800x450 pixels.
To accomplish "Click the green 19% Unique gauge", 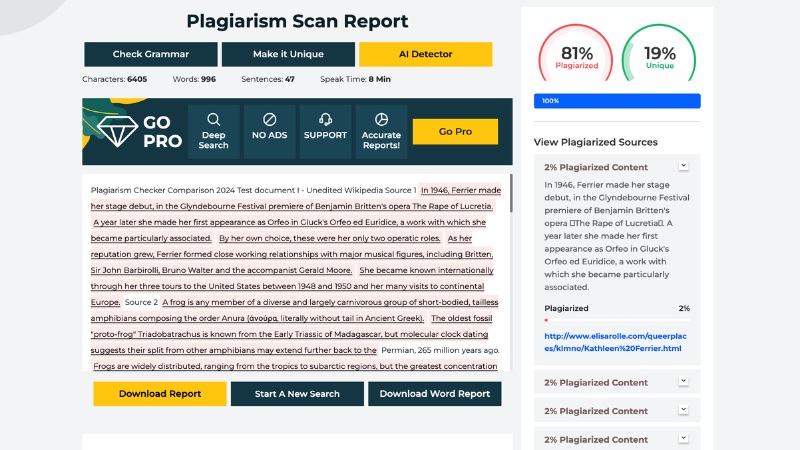I will tap(659, 57).
